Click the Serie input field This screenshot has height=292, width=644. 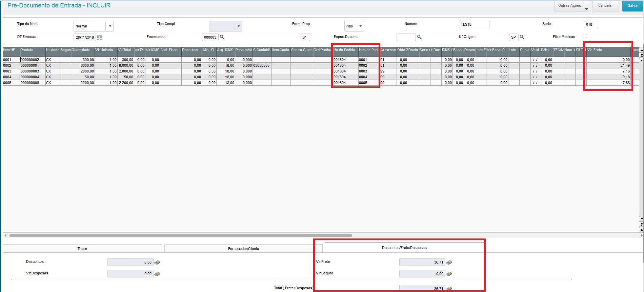pyautogui.click(x=591, y=24)
